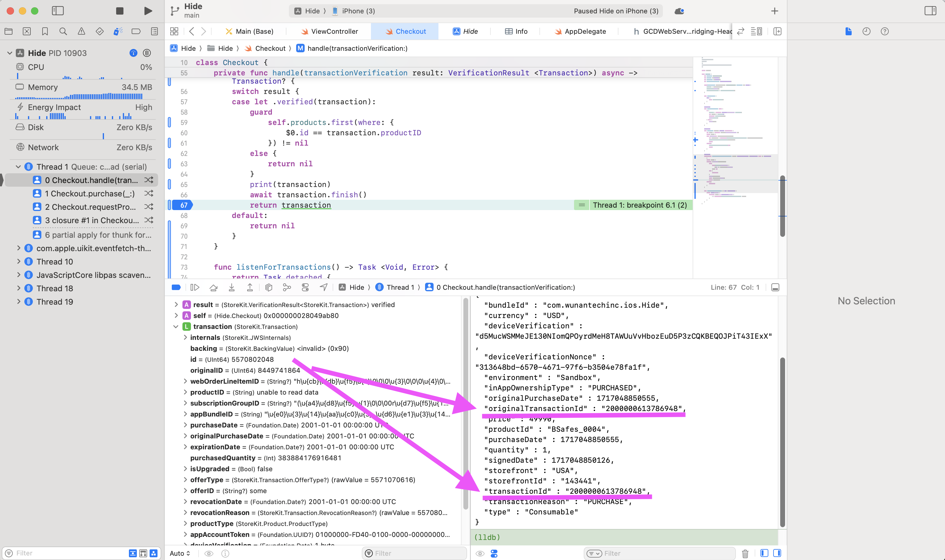Switch to the Info tab
The width and height of the screenshot is (945, 560).
(516, 31)
